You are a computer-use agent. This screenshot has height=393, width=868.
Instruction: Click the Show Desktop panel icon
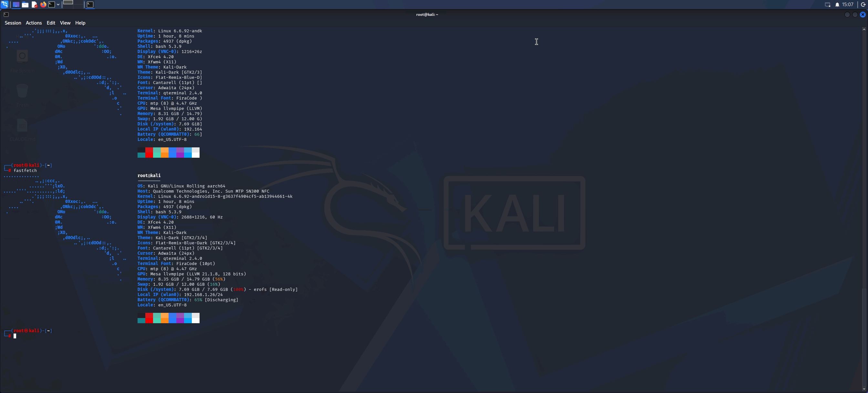(16, 5)
